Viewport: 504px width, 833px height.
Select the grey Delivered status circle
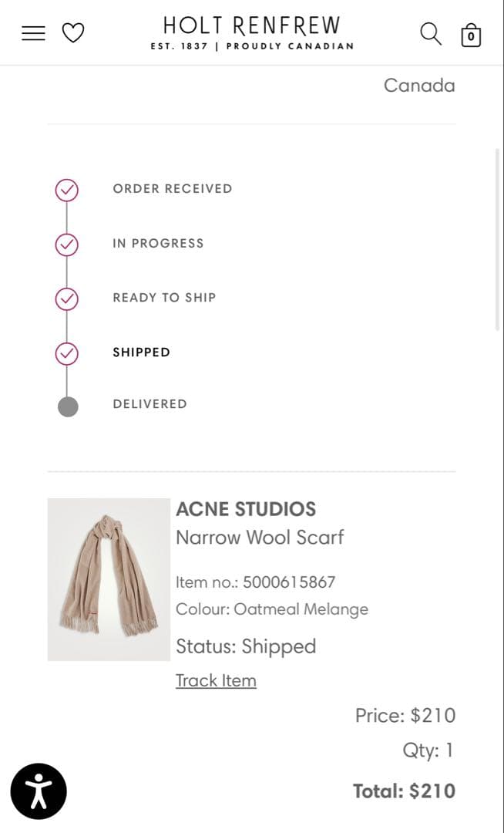(67, 403)
